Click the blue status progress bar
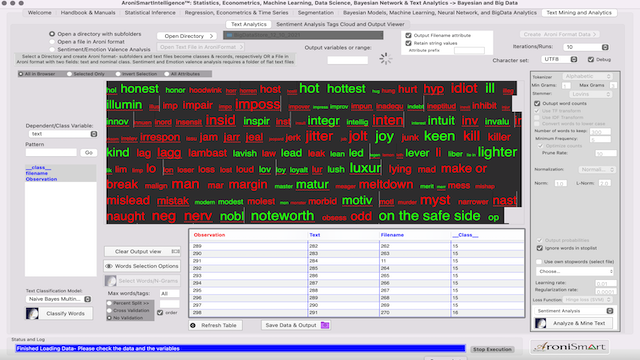 (x=240, y=349)
